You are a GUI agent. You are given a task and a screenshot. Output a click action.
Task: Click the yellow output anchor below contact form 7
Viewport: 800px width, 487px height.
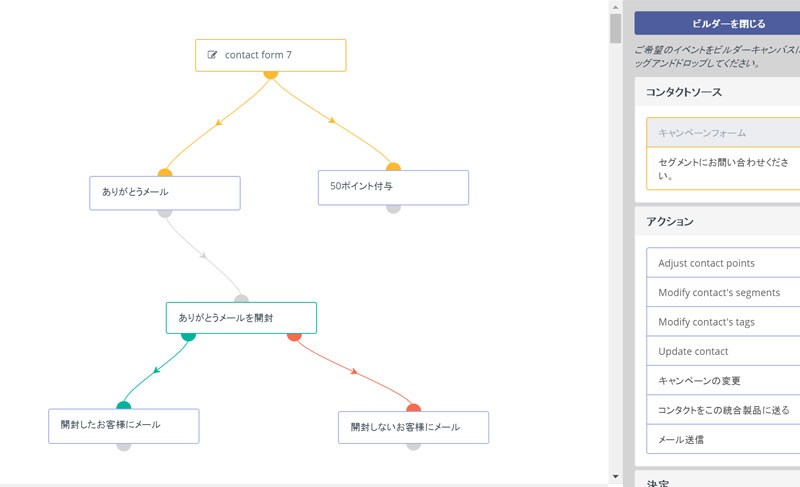click(x=270, y=75)
